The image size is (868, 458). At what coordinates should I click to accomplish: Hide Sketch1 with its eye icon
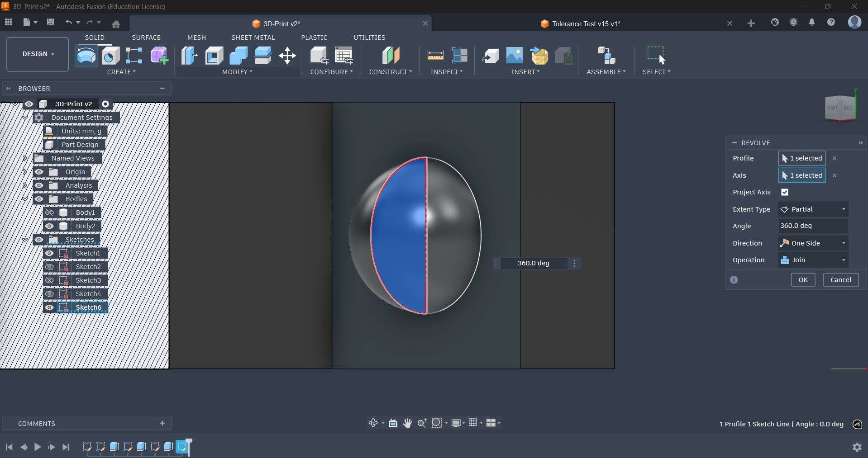(x=50, y=253)
